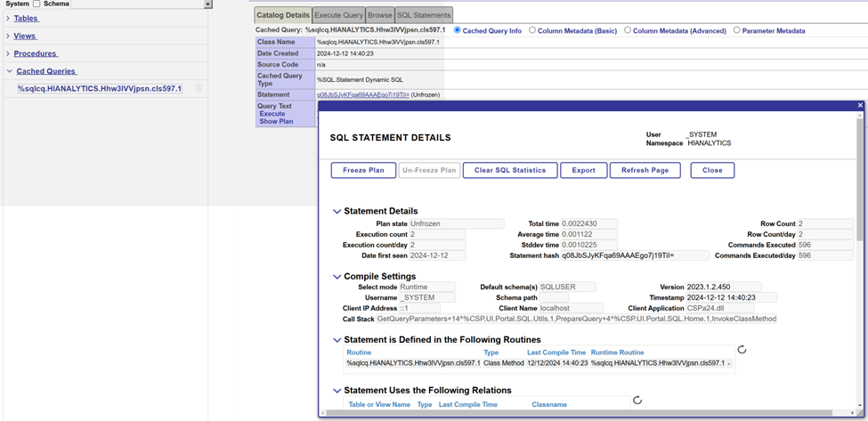Screen dimensions: 868x421
Task: Select Column Metadata (Basic) radio option
Action: (532, 30)
